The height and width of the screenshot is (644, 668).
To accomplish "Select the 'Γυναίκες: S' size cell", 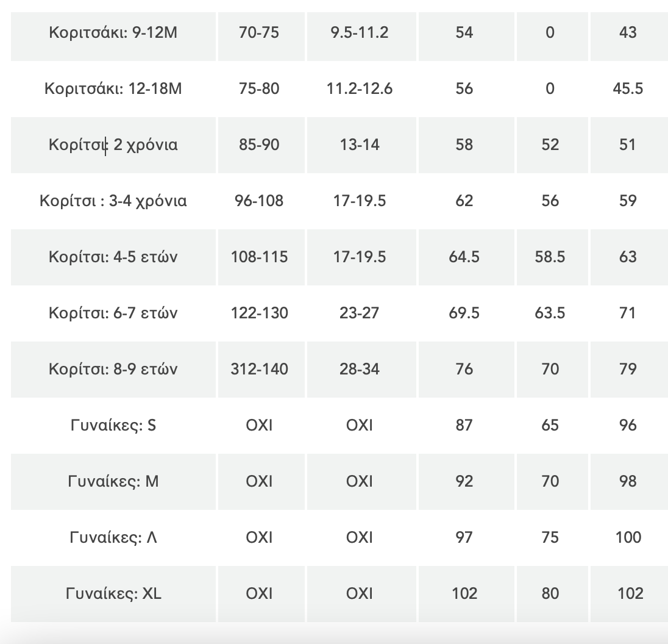I will point(113,425).
